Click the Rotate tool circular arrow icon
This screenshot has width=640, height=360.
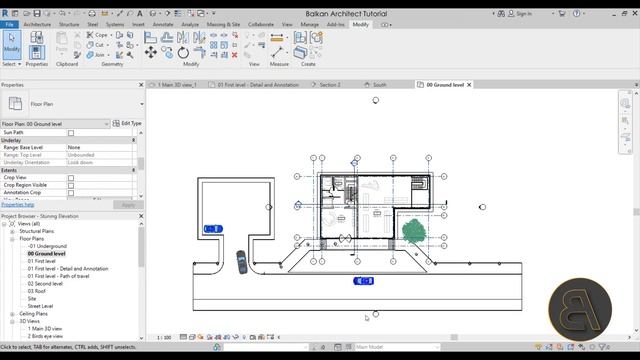(183, 53)
